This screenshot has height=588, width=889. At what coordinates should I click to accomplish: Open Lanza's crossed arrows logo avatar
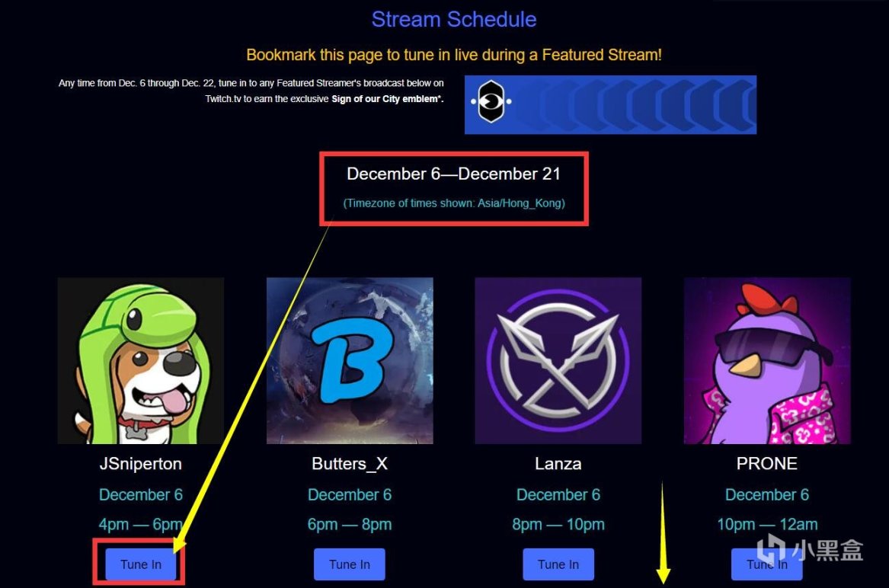(x=558, y=360)
